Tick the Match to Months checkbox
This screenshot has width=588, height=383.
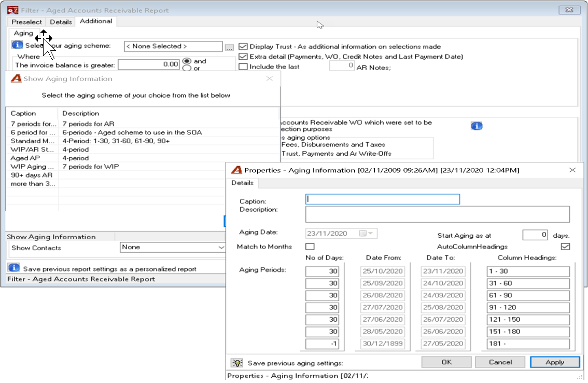point(310,247)
